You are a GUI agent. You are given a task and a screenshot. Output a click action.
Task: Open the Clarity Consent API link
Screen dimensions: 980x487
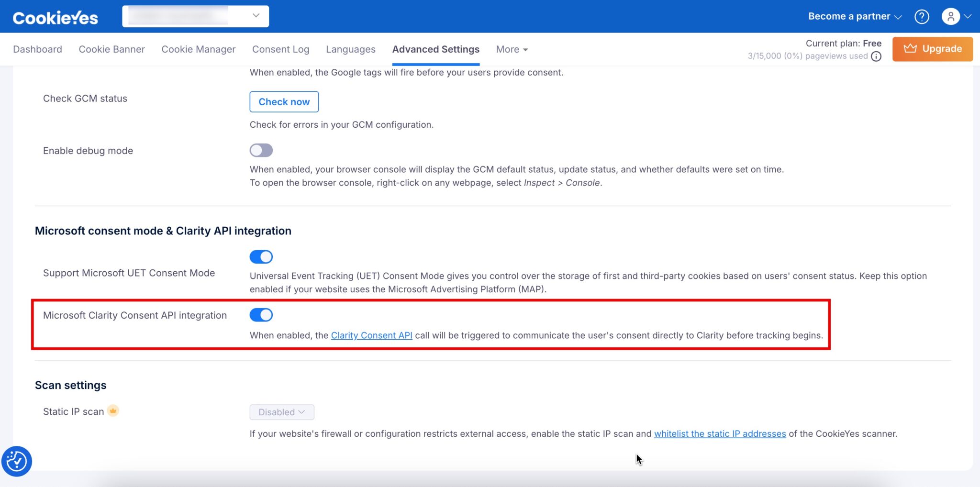click(371, 335)
